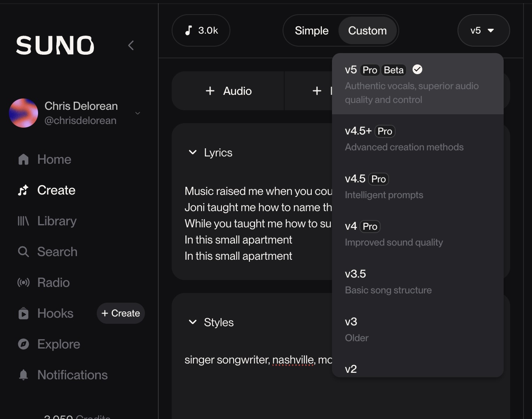Open the v5 version dropdown
532x419 pixels.
[x=483, y=30]
